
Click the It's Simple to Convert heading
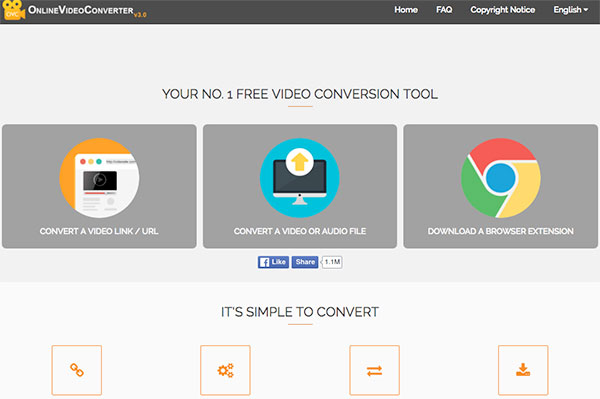[x=300, y=312]
